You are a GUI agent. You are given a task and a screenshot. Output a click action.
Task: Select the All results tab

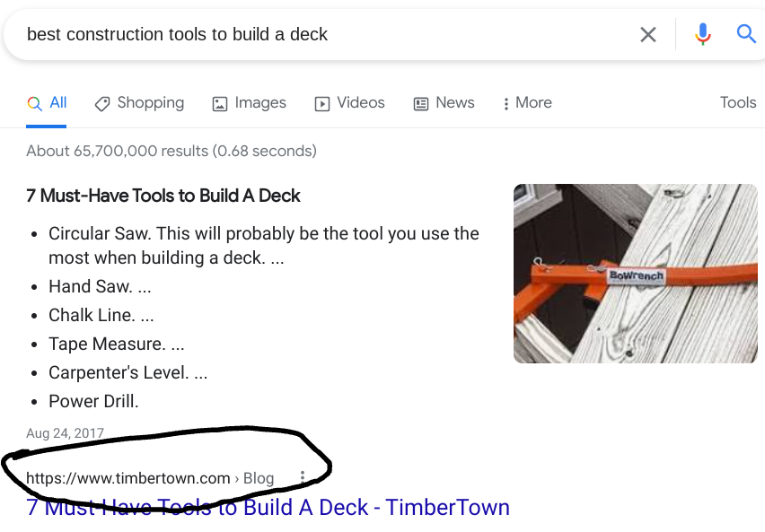[x=48, y=103]
